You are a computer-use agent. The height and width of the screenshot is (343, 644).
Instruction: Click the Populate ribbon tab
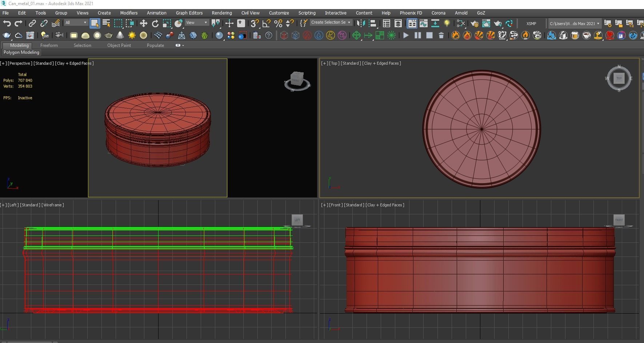(155, 45)
